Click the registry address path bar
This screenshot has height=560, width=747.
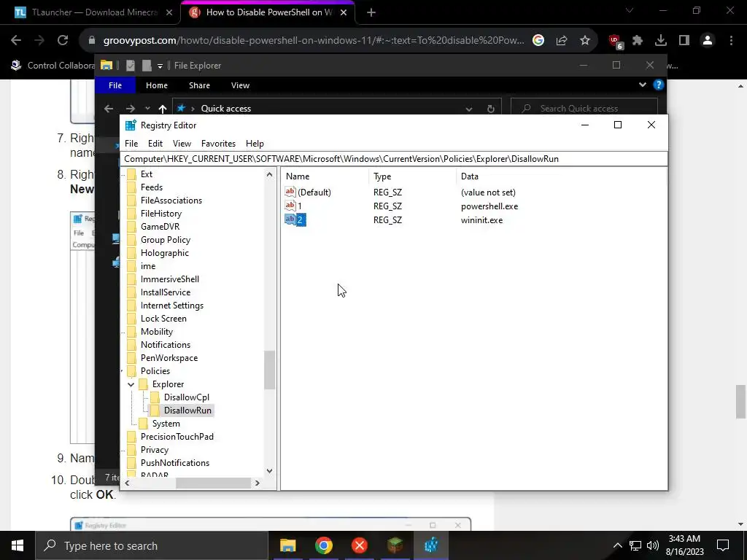(x=394, y=158)
